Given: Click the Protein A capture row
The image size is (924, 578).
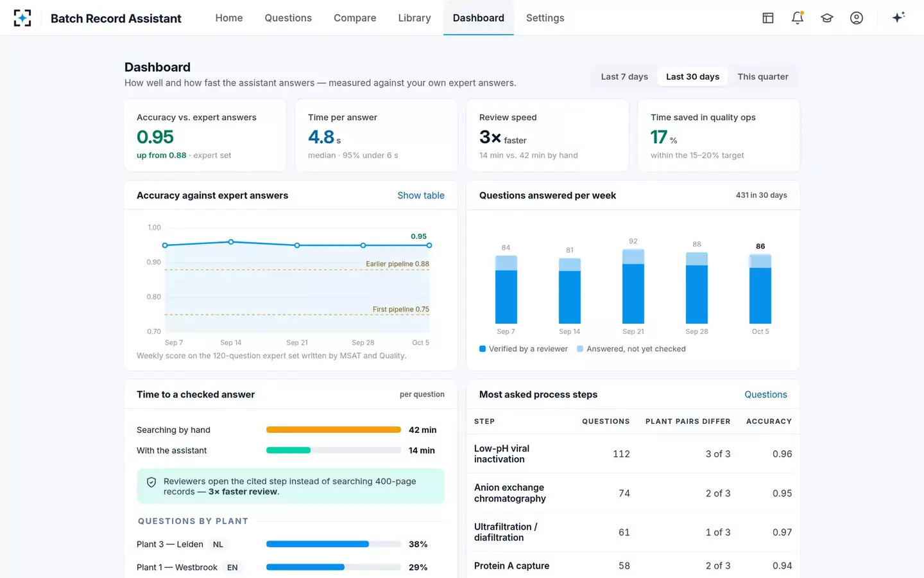Looking at the screenshot, I should (633, 565).
